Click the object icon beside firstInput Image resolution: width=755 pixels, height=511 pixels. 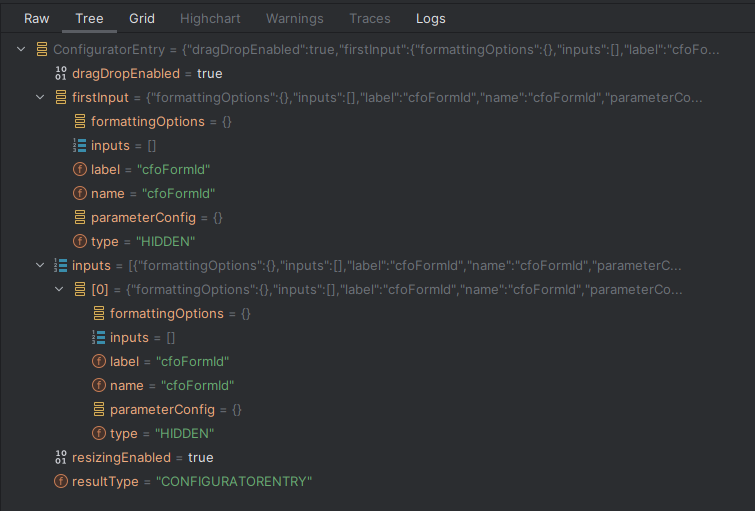coord(61,97)
